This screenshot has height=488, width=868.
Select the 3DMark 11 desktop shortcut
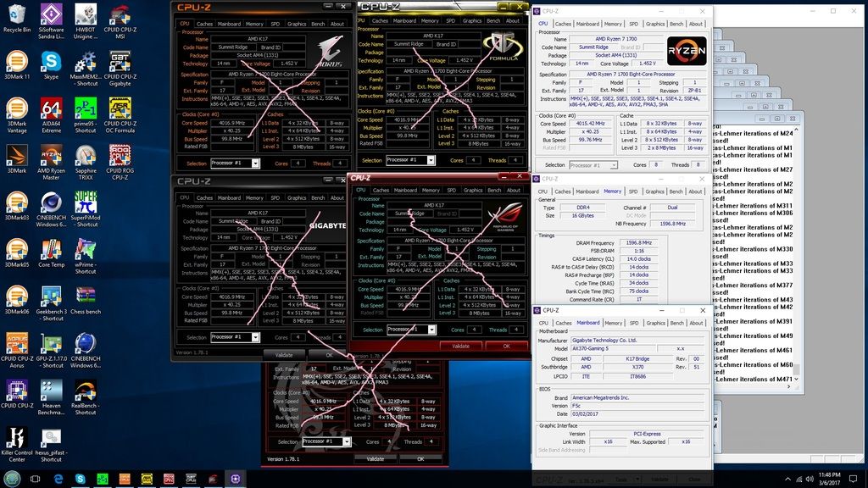click(17, 65)
